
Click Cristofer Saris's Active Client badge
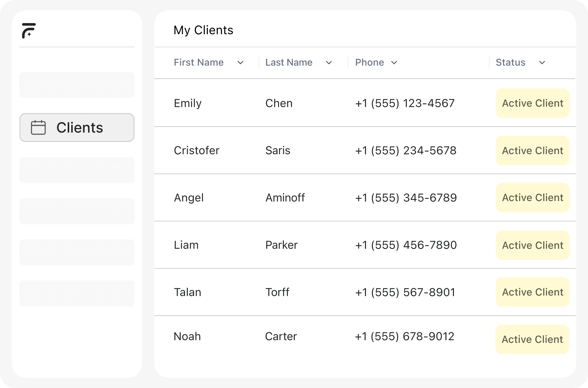tap(532, 150)
